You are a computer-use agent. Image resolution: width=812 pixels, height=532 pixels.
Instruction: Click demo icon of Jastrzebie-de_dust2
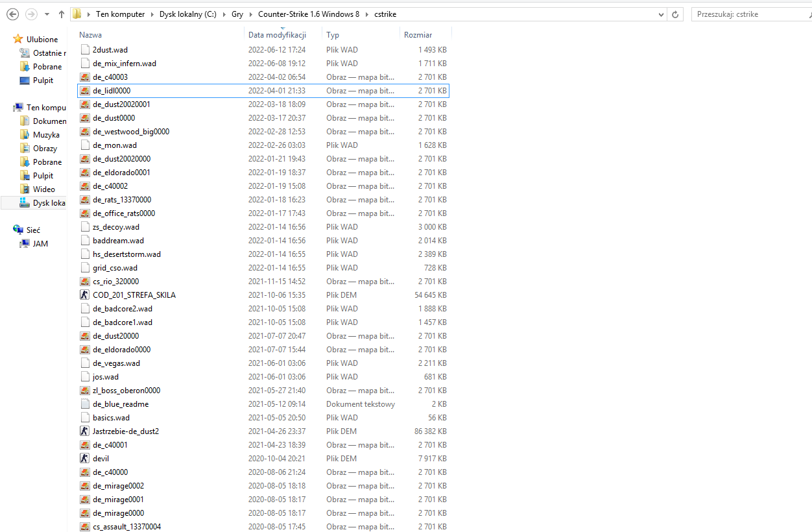[x=84, y=431]
